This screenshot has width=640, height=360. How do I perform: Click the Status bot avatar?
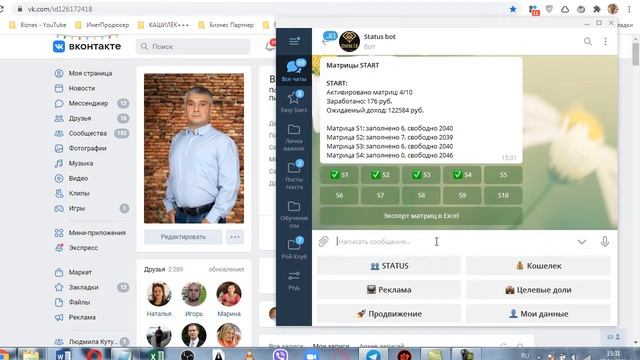[x=349, y=41]
